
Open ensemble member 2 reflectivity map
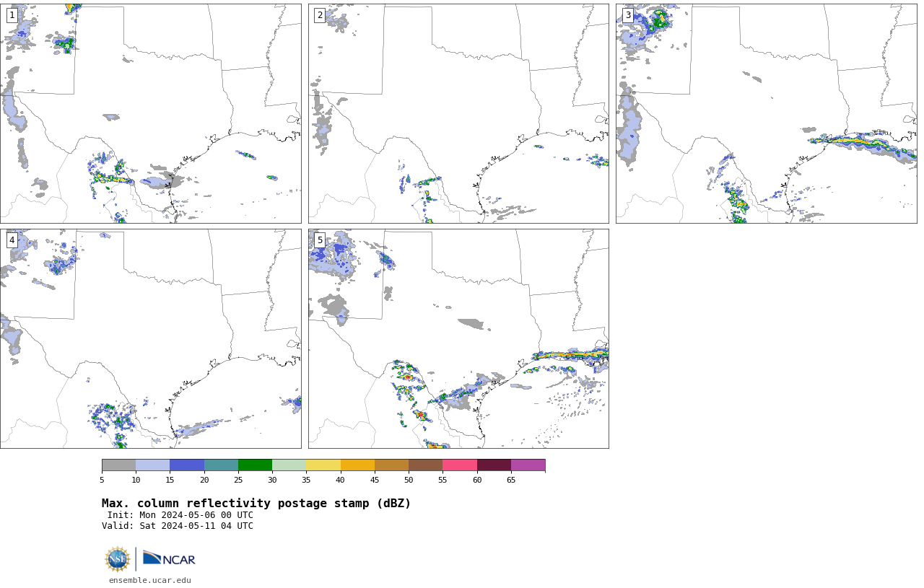coord(458,113)
